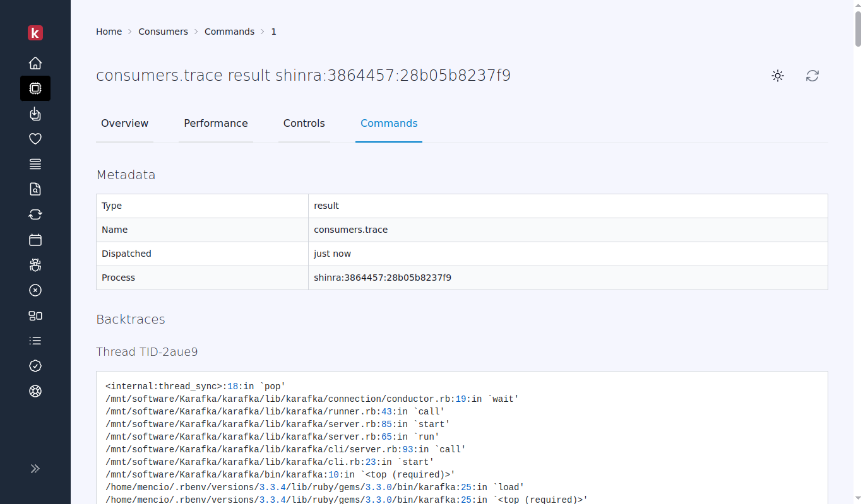Open the Controls tab

coord(304,124)
